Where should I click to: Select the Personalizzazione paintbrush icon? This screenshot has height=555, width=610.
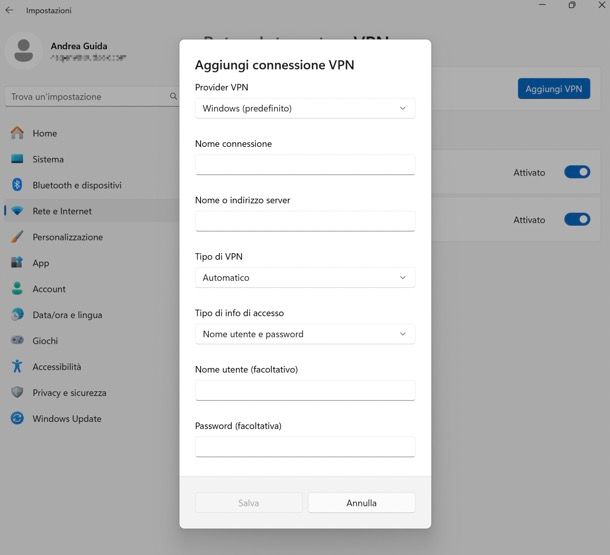tap(17, 237)
